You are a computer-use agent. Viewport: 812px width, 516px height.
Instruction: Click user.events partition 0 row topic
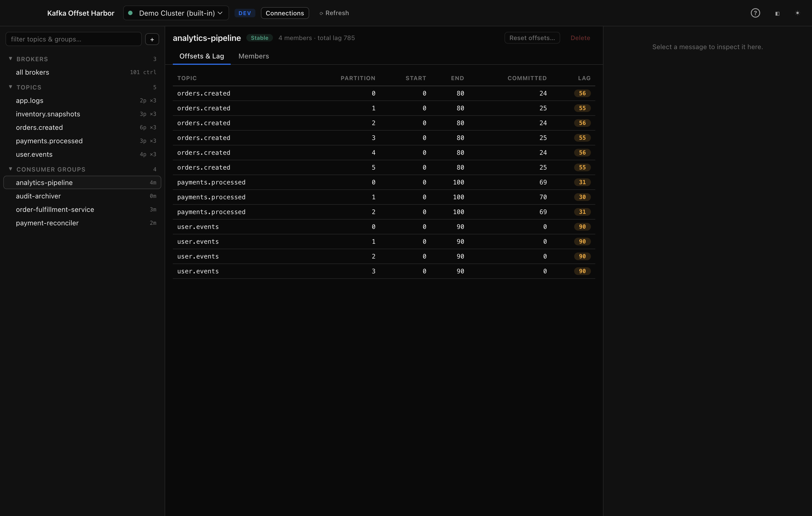198,227
